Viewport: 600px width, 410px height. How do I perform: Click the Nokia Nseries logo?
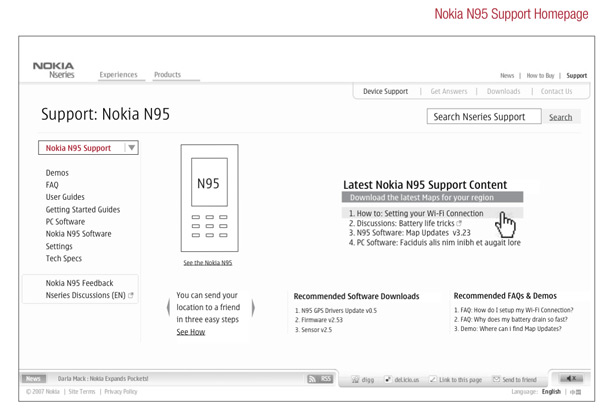coord(54,70)
